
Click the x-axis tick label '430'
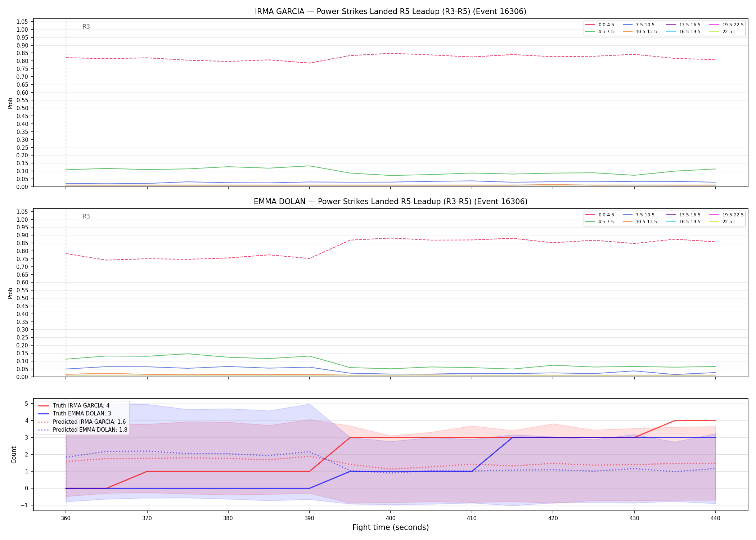(x=634, y=518)
